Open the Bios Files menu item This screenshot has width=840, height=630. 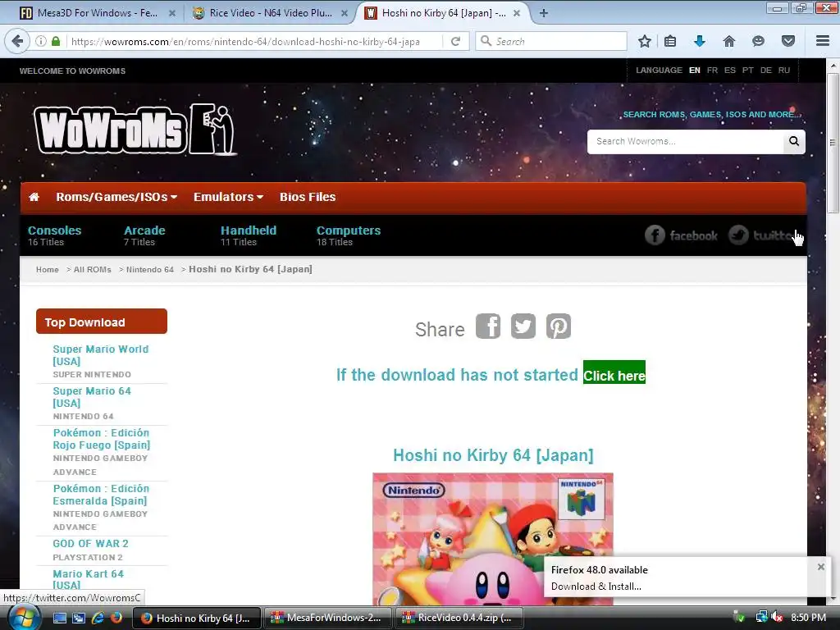[x=308, y=197]
